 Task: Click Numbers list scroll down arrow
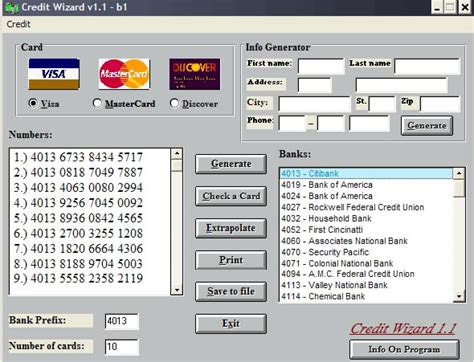click(176, 290)
